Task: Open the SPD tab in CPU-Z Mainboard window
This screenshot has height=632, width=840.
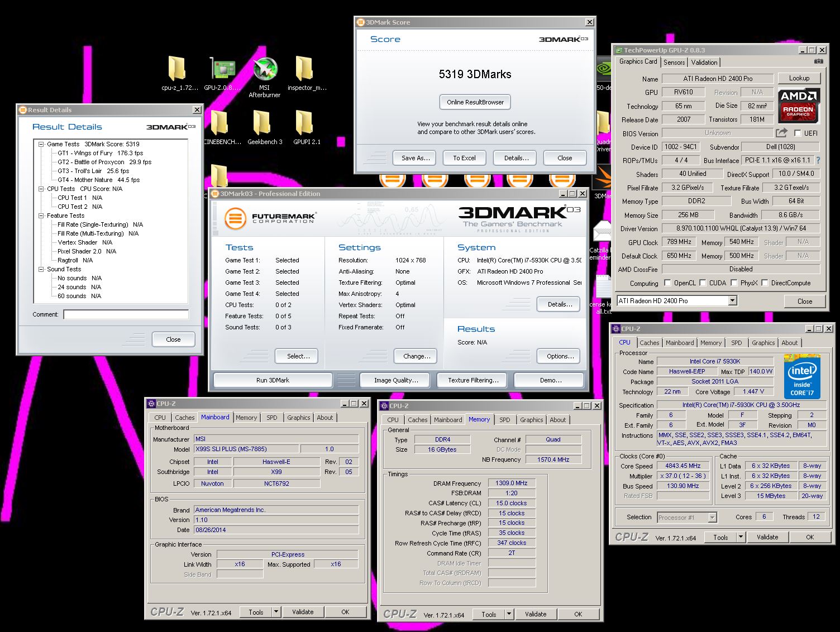Action: [x=272, y=418]
